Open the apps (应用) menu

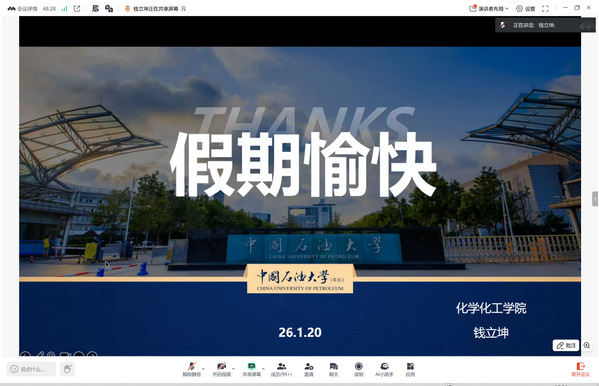click(x=410, y=370)
